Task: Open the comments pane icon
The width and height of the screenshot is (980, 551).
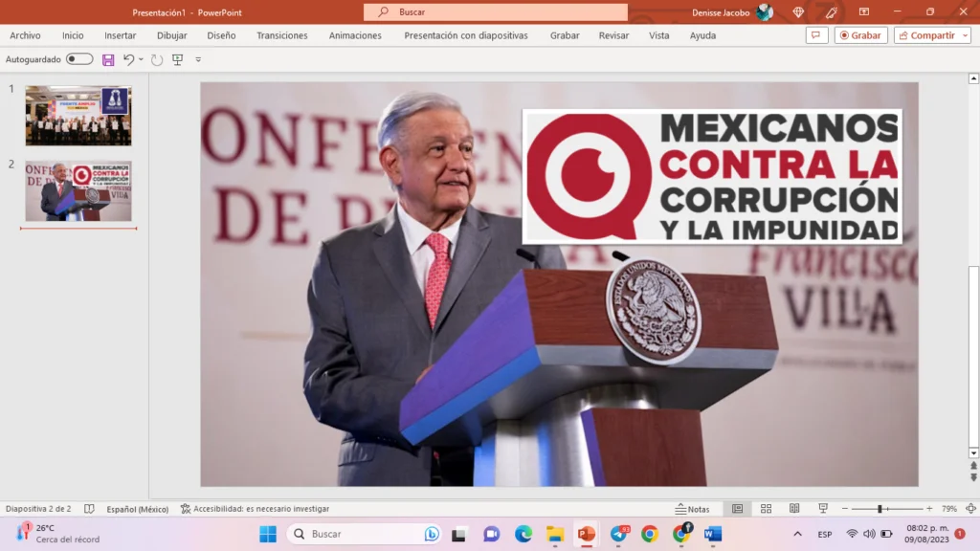Action: (x=816, y=35)
